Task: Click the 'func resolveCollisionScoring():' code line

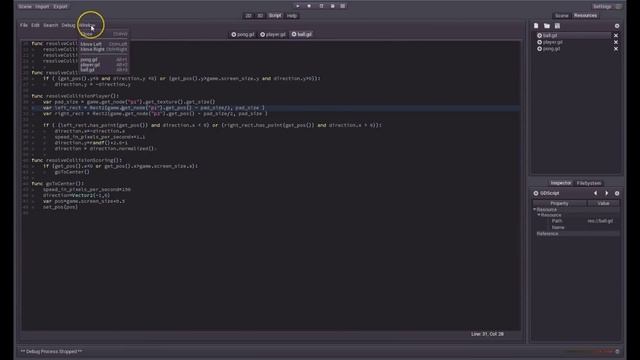Action: click(77, 160)
